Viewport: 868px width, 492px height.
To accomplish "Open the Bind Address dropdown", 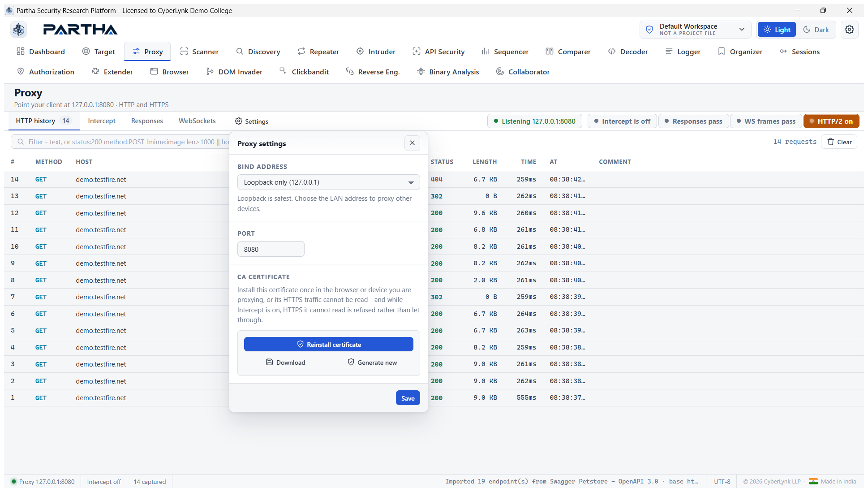I will (329, 182).
